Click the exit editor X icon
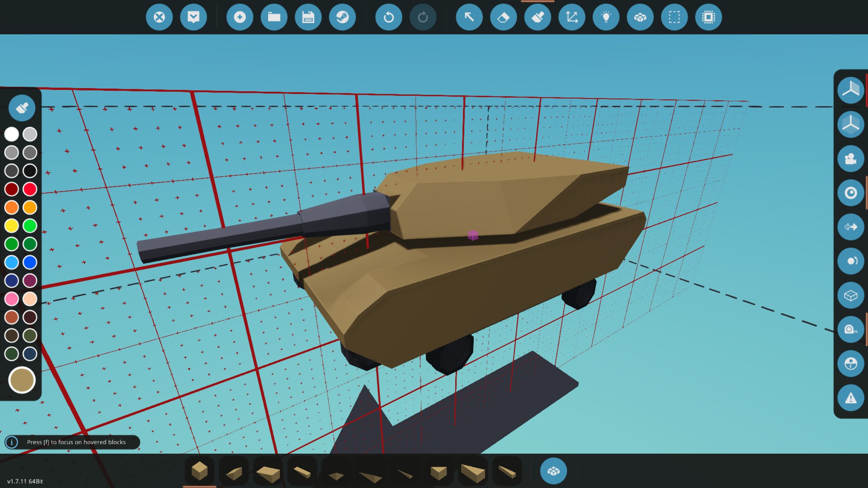 [159, 17]
